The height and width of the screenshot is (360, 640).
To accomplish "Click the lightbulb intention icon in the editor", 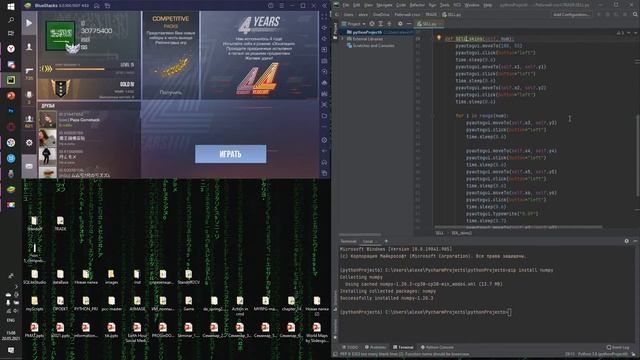I will (439, 38).
